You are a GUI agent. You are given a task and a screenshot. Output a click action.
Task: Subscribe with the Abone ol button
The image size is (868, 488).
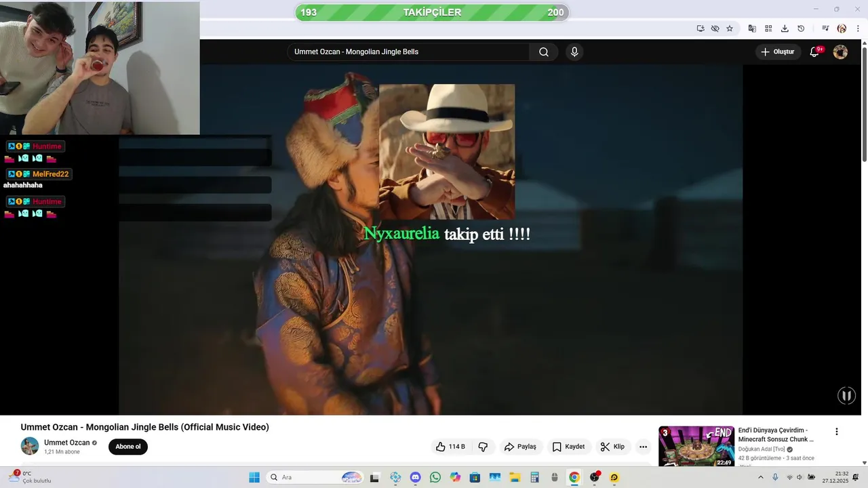pyautogui.click(x=128, y=447)
